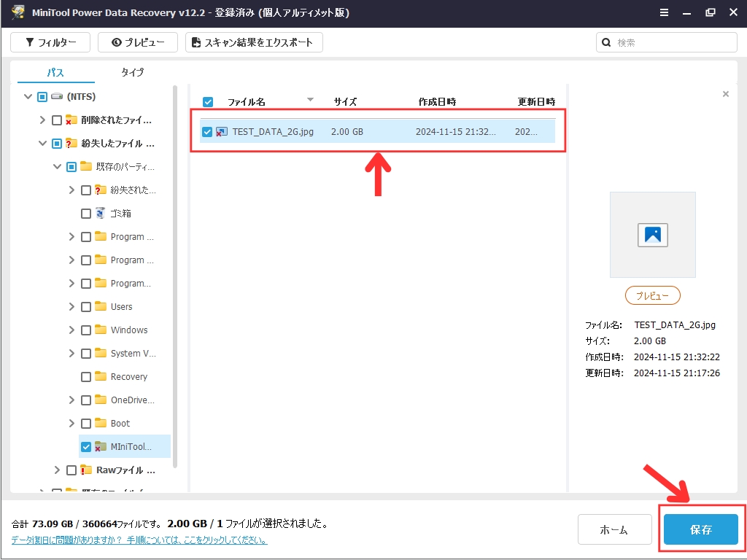Sort by the 更新日時 column header
Viewport: 747px width, 560px height.
(x=536, y=102)
